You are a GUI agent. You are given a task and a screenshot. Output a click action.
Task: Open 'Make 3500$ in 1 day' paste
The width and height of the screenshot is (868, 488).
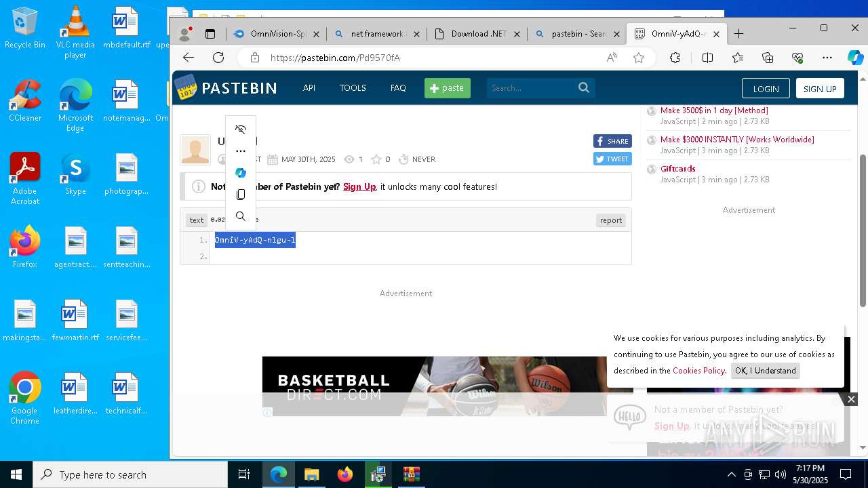pyautogui.click(x=714, y=110)
